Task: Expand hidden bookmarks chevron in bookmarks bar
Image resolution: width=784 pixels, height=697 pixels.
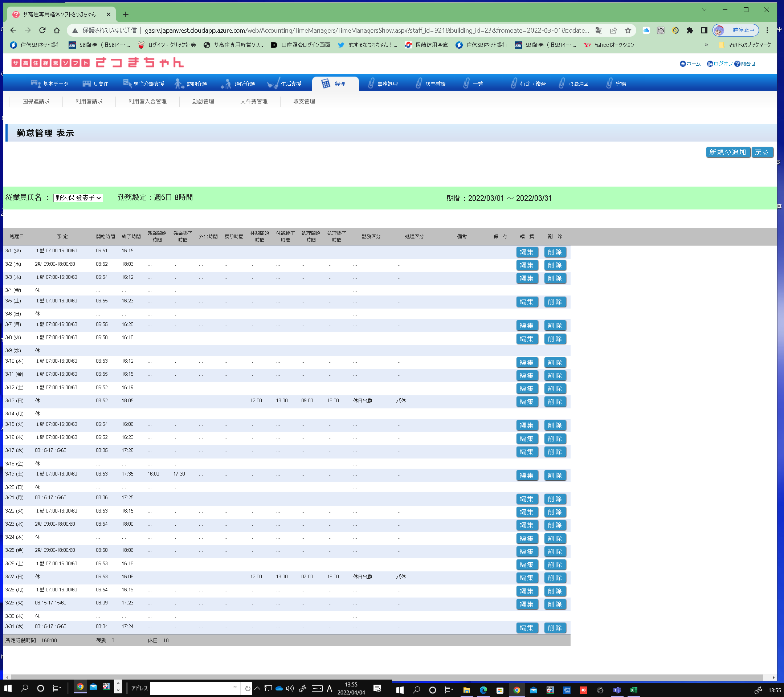Action: [707, 45]
